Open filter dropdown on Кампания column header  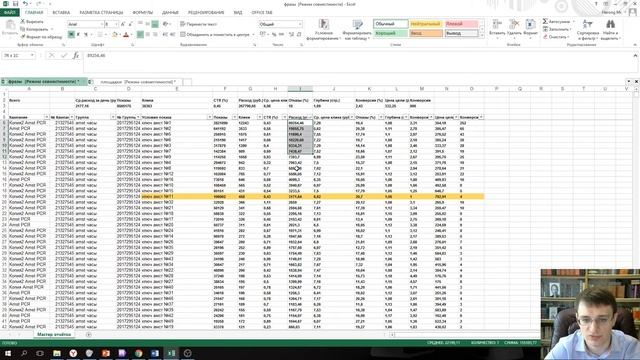tap(46, 117)
